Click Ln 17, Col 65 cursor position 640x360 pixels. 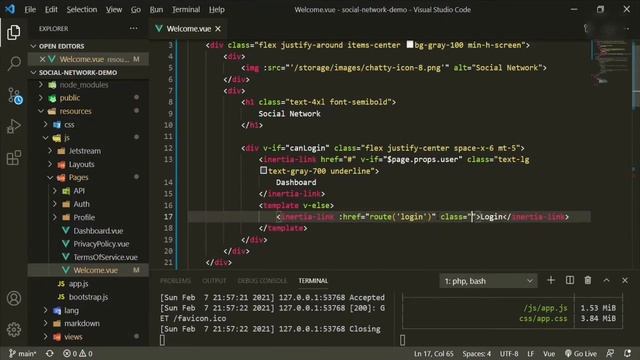tap(433, 353)
